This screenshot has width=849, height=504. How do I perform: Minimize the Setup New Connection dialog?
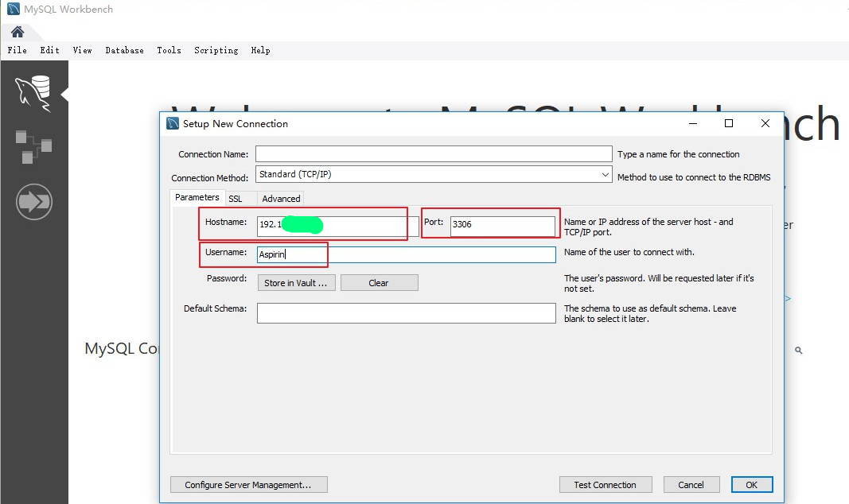(692, 123)
